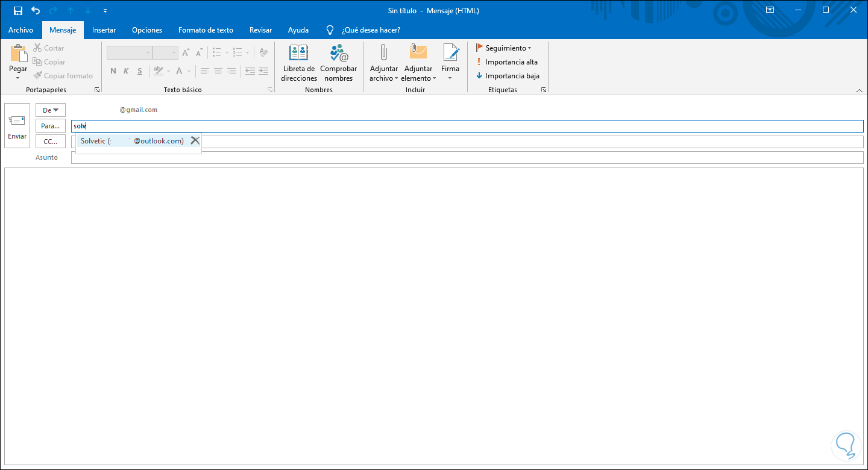This screenshot has height=470, width=868.
Task: Select the Solvetic autocomplete suggestion
Action: (x=132, y=141)
